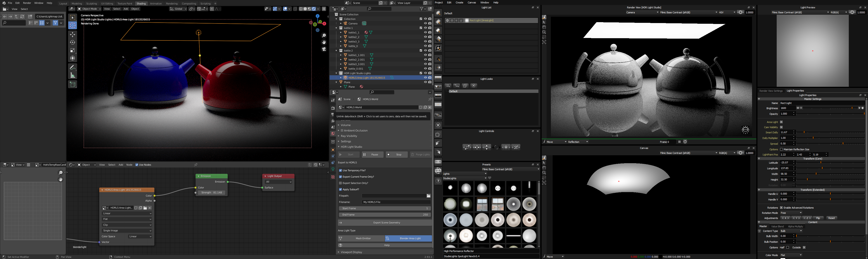
Task: Enable the file browser filter funnel icon
Action: coord(56,23)
